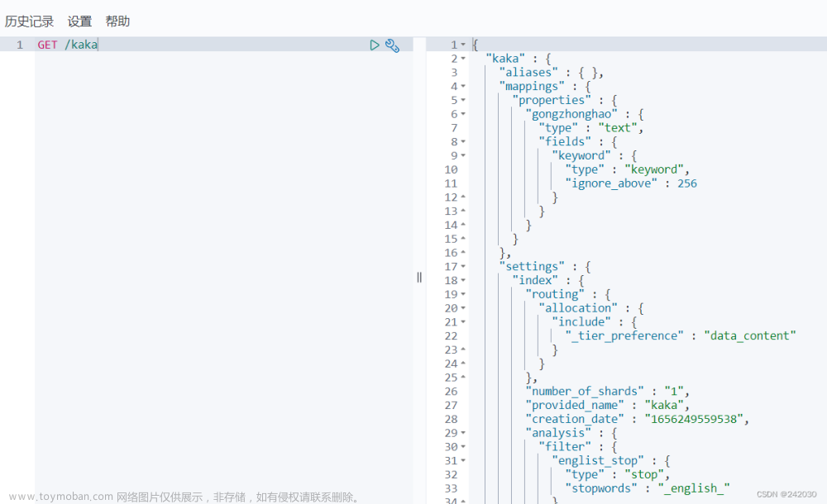The width and height of the screenshot is (827, 504).
Task: Click the "provided_name" key
Action: coord(575,405)
